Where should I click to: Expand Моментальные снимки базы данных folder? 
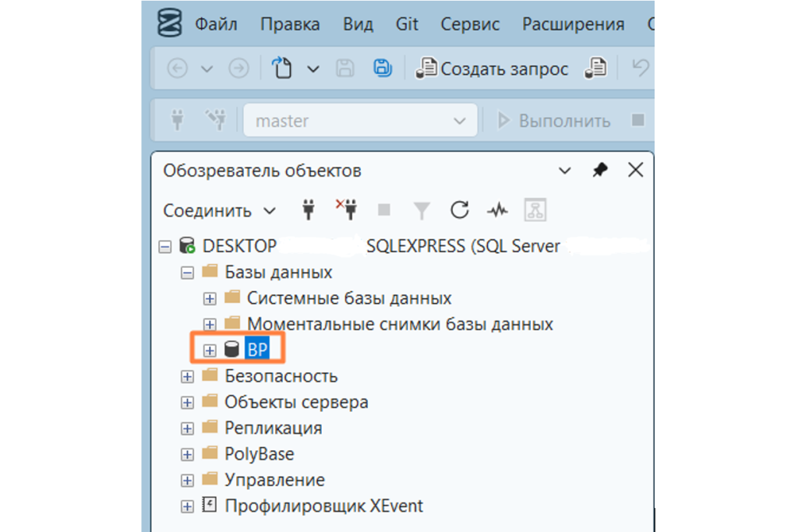pyautogui.click(x=210, y=325)
